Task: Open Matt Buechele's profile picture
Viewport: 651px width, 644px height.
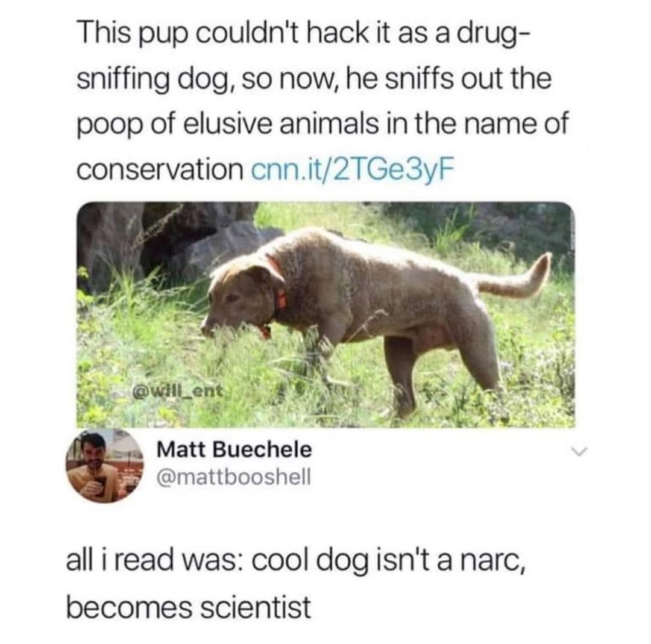Action: [x=105, y=465]
